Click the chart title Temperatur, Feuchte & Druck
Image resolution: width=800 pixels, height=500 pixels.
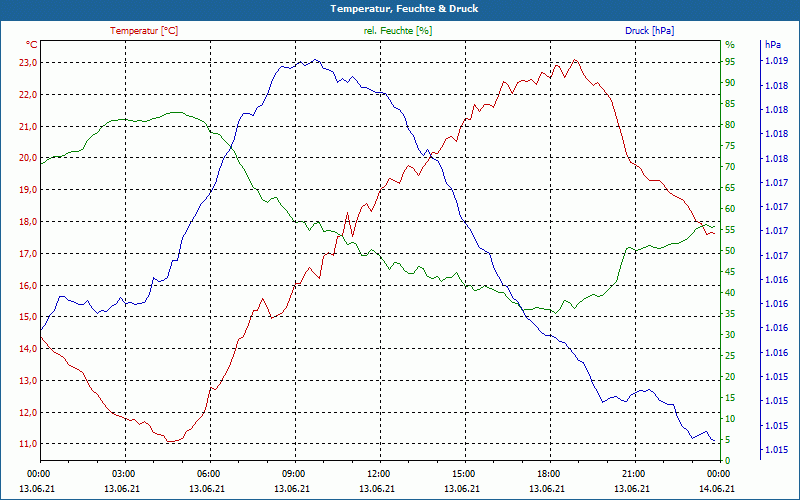click(404, 9)
